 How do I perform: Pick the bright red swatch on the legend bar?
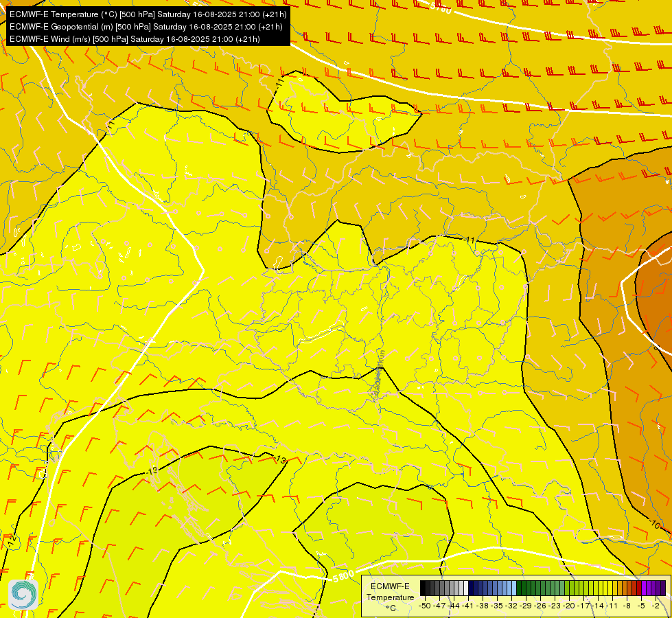[x=639, y=588]
